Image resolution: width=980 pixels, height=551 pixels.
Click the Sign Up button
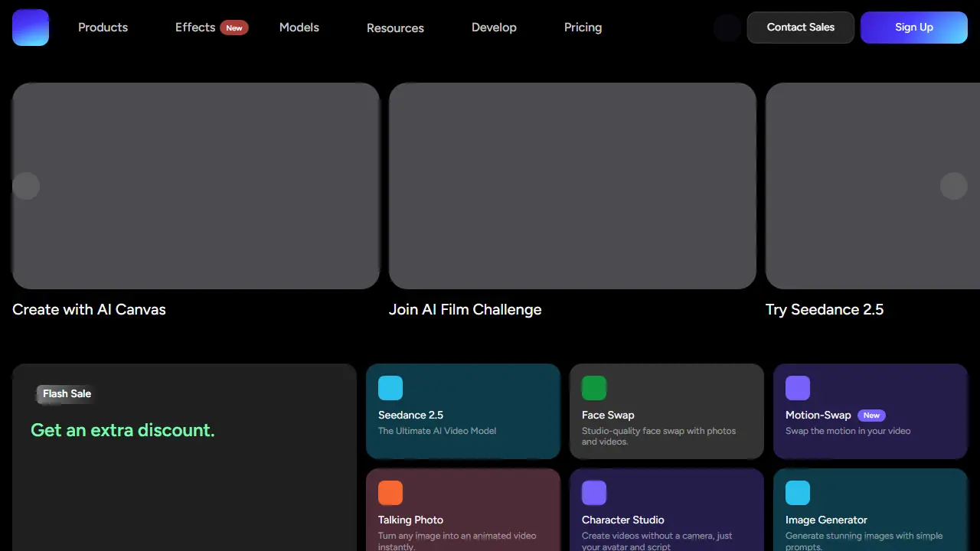coord(914,28)
